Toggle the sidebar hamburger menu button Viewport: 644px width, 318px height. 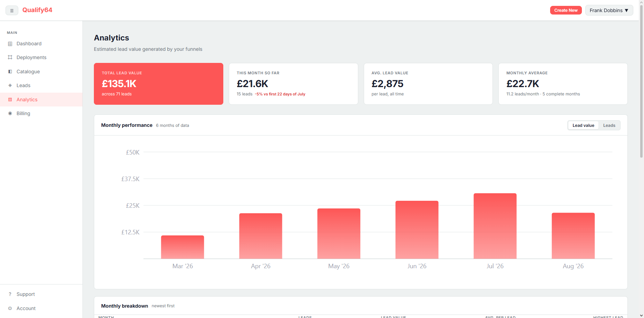tap(12, 10)
